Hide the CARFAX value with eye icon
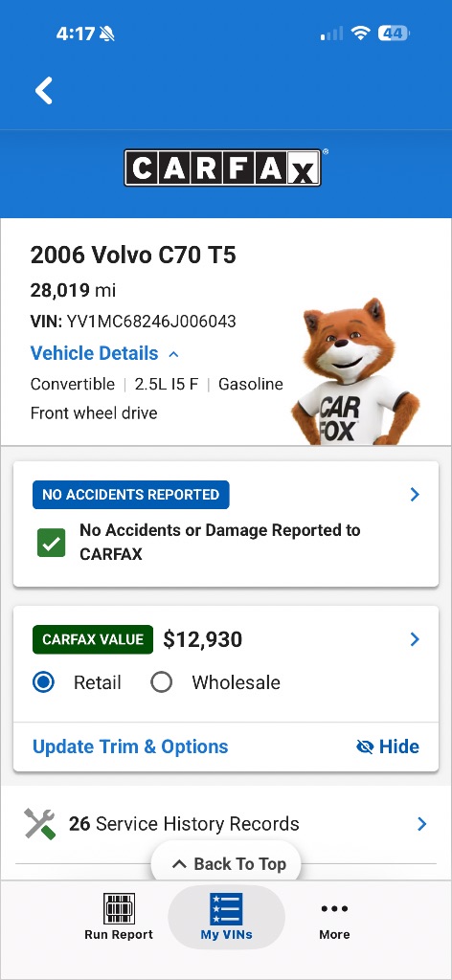This screenshot has width=452, height=980. 387,746
